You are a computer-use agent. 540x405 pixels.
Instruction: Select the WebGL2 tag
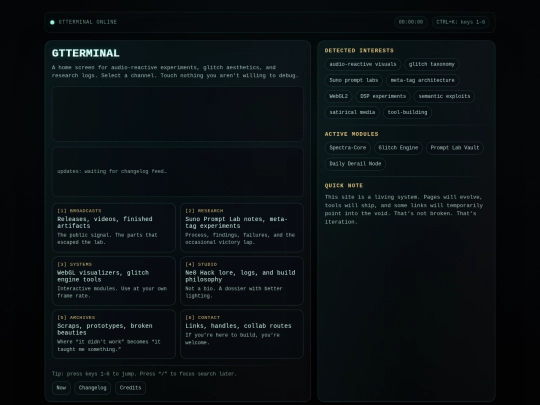[x=339, y=96]
